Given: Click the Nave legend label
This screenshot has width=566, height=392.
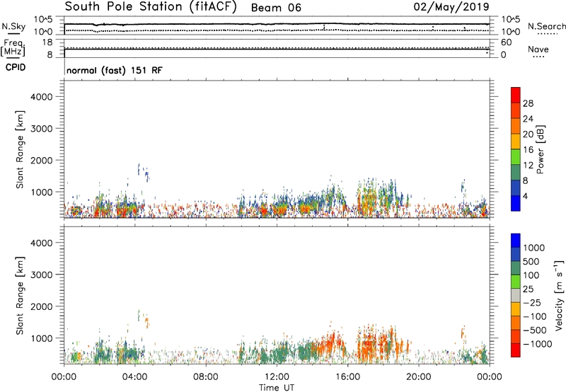Looking at the screenshot, I should point(538,49).
